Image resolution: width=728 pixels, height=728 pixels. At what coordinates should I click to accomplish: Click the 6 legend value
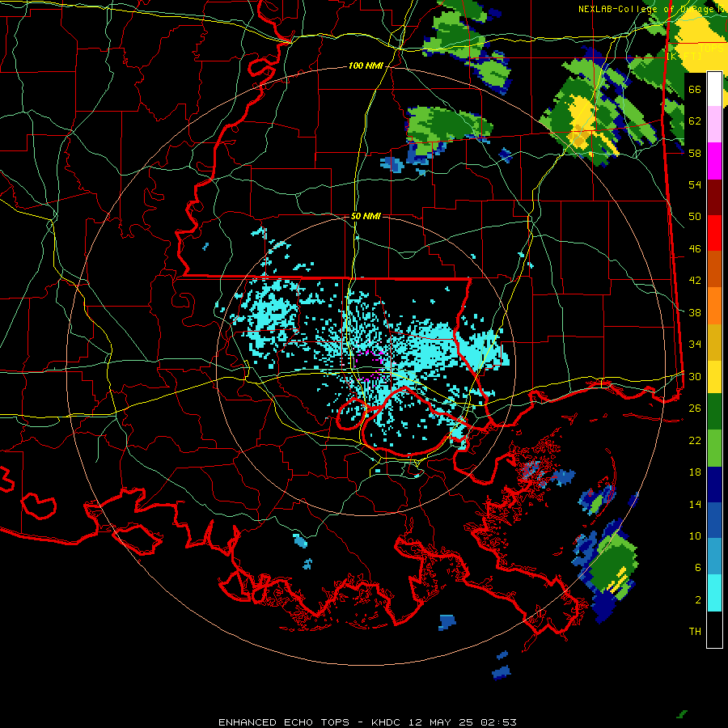(x=698, y=568)
